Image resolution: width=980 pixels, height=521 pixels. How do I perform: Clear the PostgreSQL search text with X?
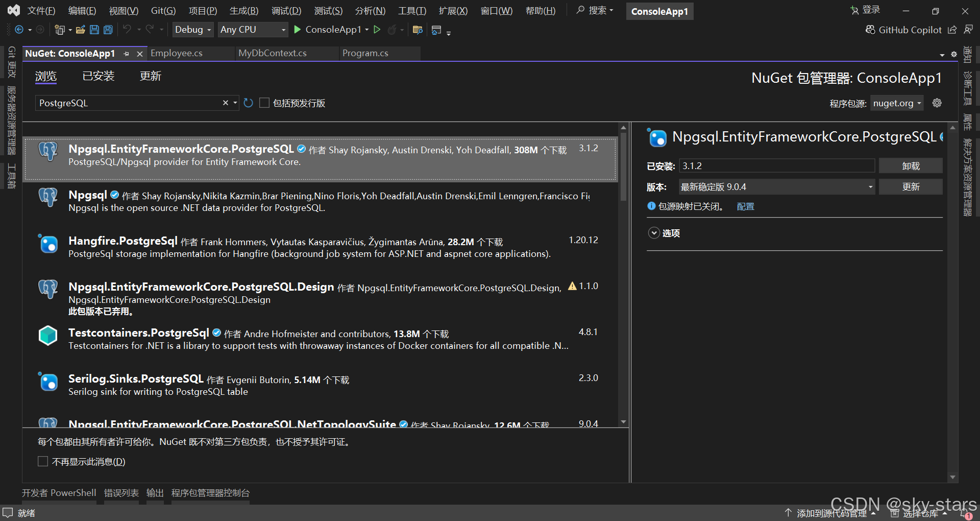pyautogui.click(x=226, y=103)
